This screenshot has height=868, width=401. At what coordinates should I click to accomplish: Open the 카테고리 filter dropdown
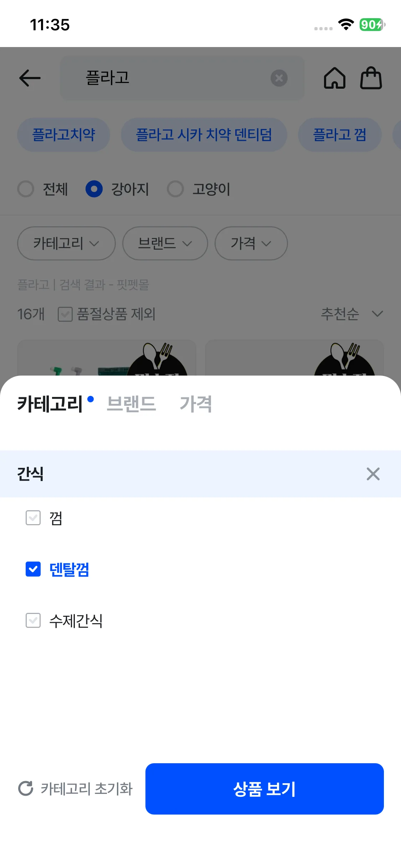click(66, 243)
